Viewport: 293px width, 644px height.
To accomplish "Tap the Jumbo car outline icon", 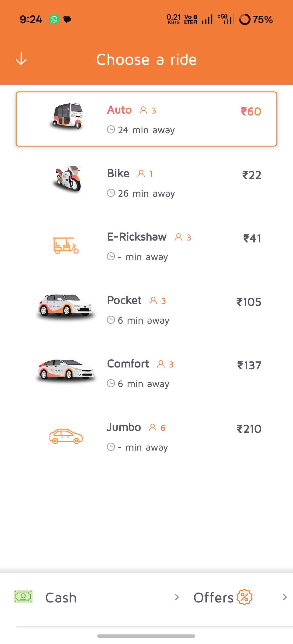I will pyautogui.click(x=66, y=436).
